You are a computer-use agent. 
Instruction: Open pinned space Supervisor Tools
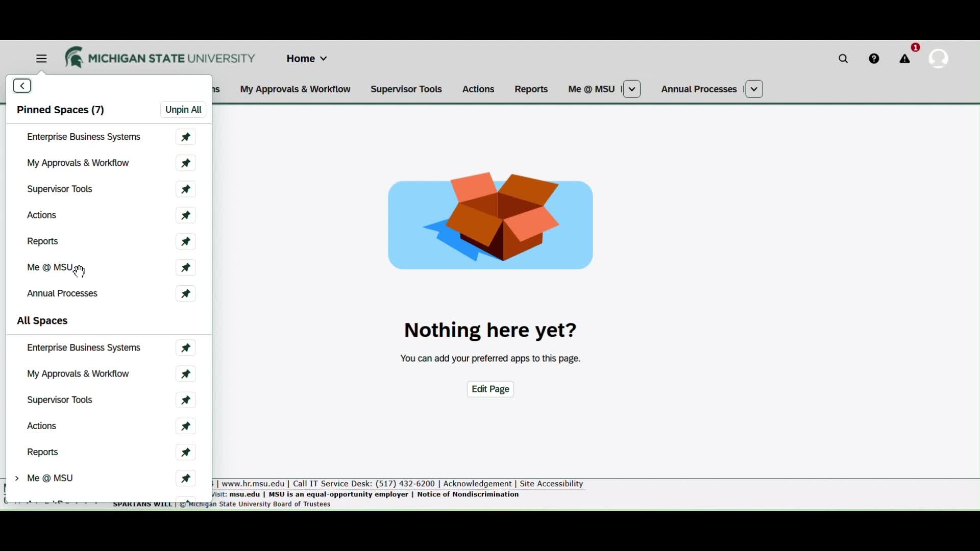point(60,190)
